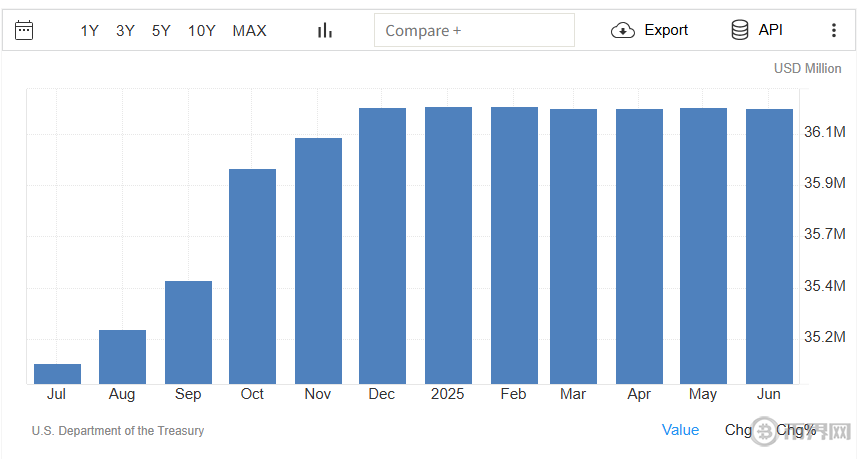Click the July bar in chart

point(57,374)
